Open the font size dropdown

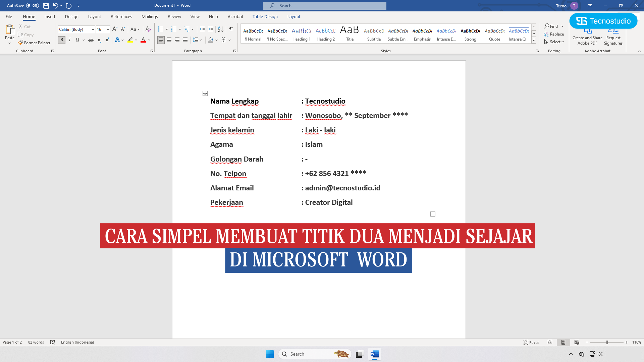pyautogui.click(x=108, y=29)
